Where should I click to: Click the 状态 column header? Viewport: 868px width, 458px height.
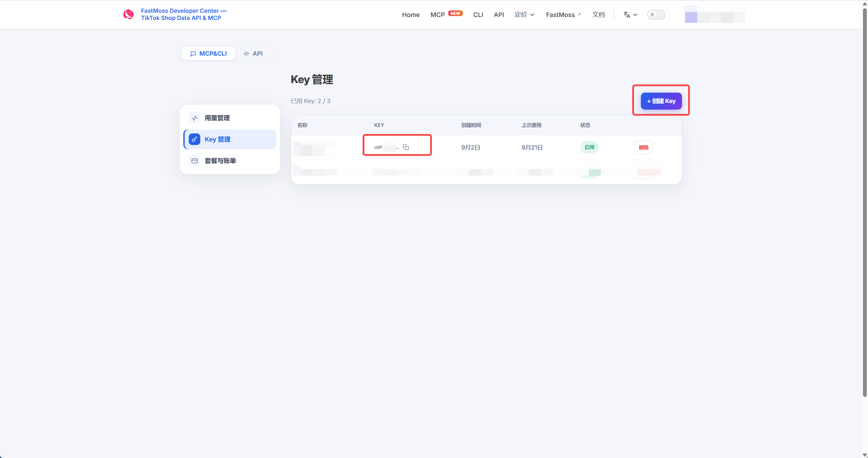585,125
